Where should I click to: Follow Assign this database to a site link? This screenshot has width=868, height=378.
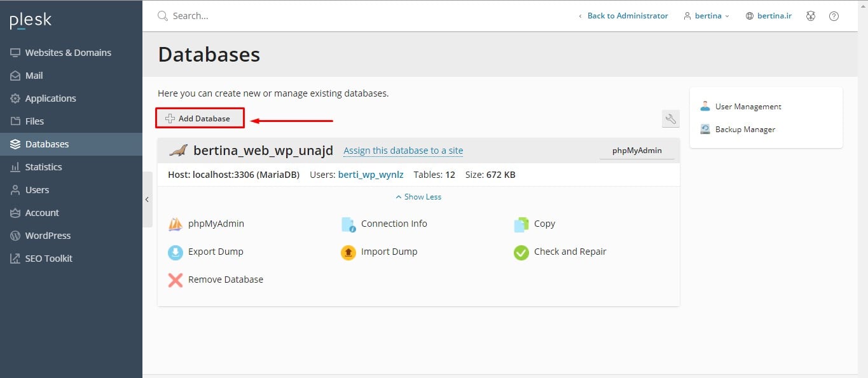click(403, 151)
